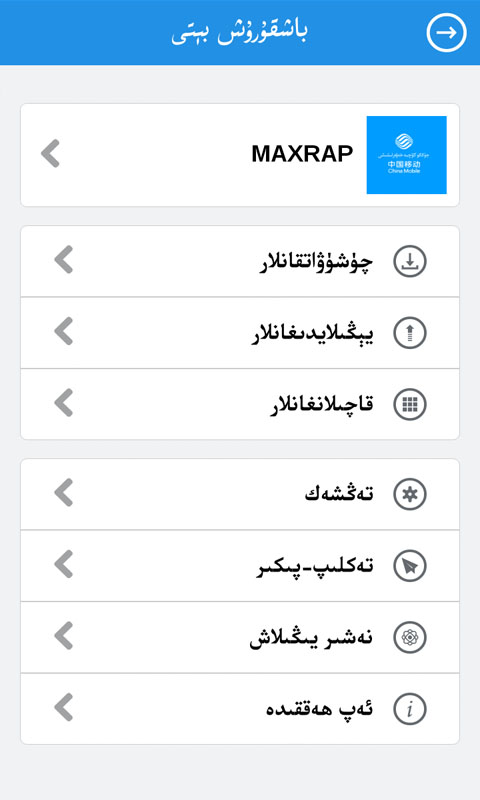Viewport: 480px width, 800px height.
Task: Expand chevron on the info row
Action: (64, 707)
